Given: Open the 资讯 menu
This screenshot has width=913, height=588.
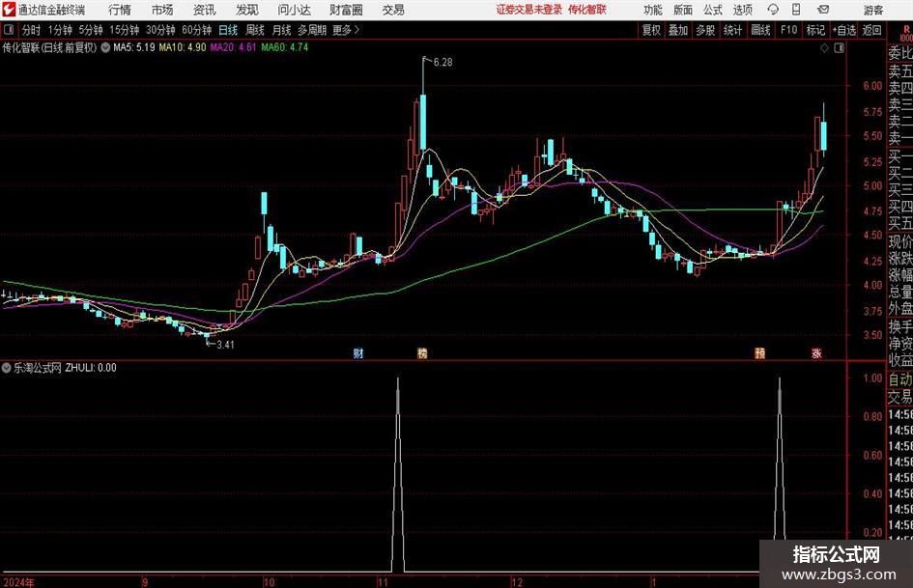Looking at the screenshot, I should point(205,10).
